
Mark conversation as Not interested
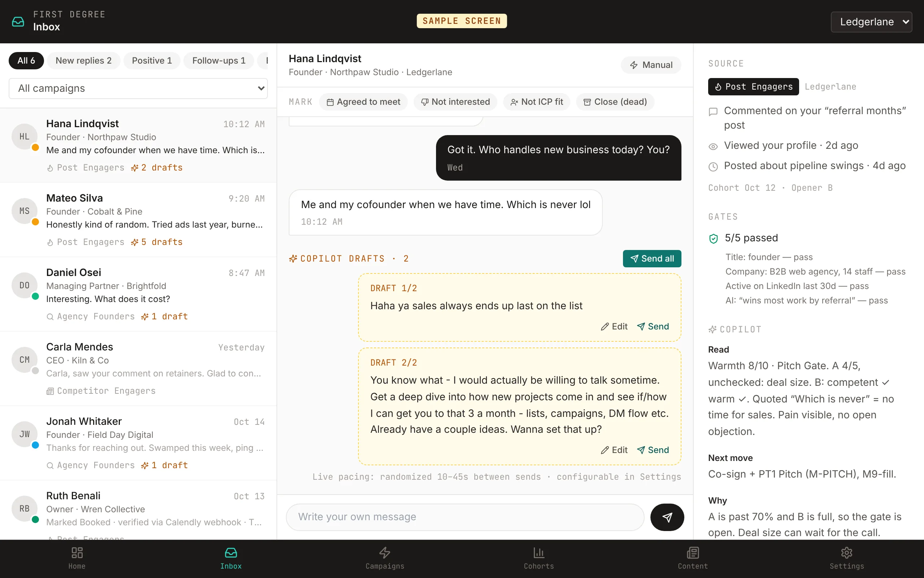455,102
